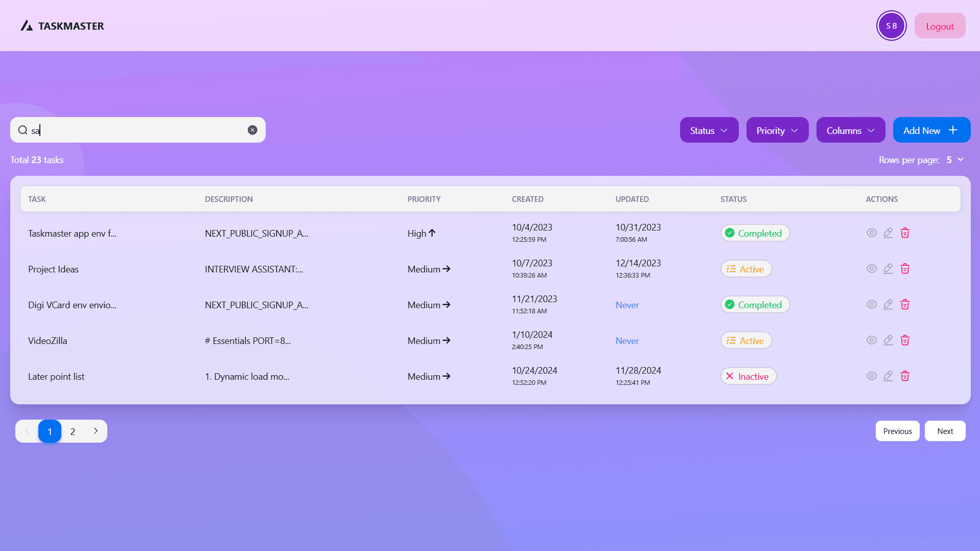Sort by the CREATED column header

528,199
